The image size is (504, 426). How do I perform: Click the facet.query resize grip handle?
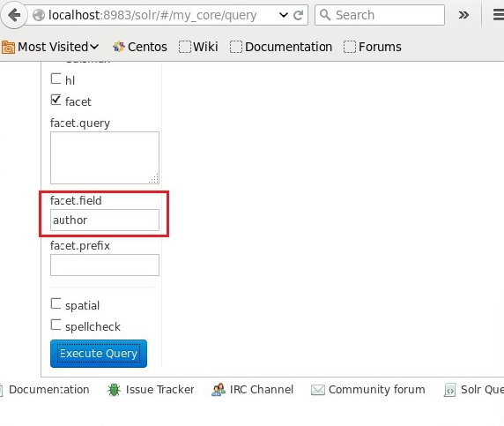click(x=154, y=179)
